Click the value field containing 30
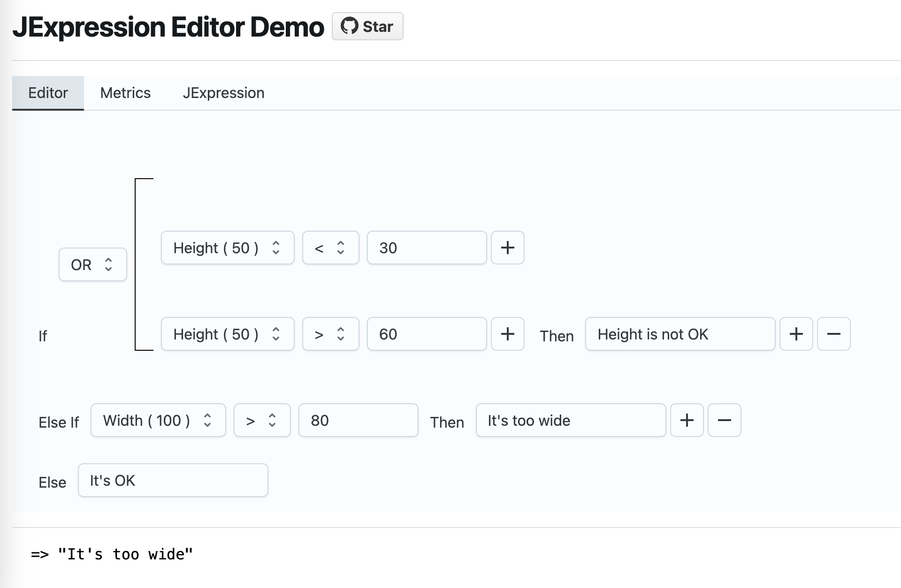Screen dimensions: 901x588 pyautogui.click(x=426, y=248)
